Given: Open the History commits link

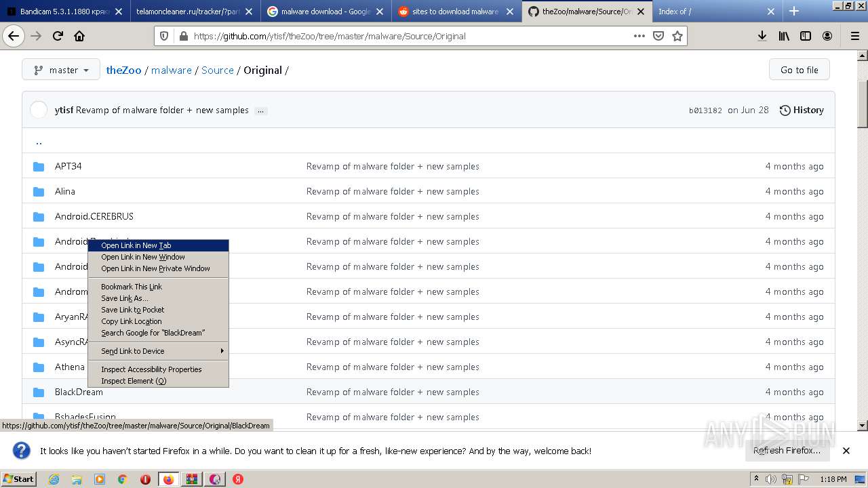Looking at the screenshot, I should click(x=802, y=110).
